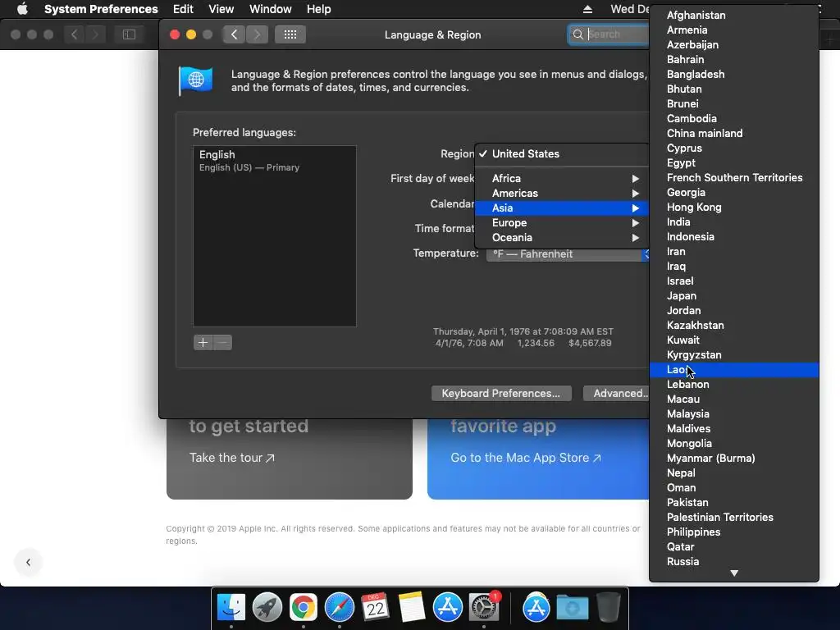Click the round back chevron at the page's bottom left
Viewport: 840px width, 630px height.
click(29, 562)
